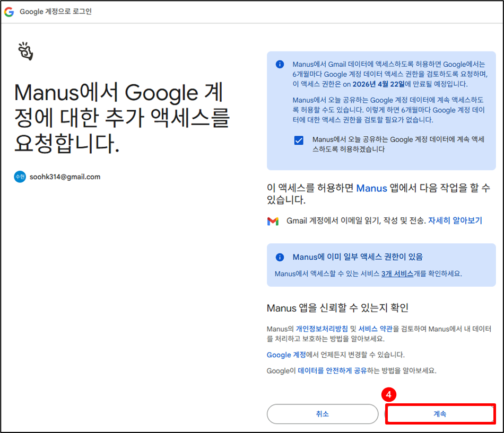Click the soohk314@gmail.com account text
This screenshot has height=433, width=504.
click(65, 176)
